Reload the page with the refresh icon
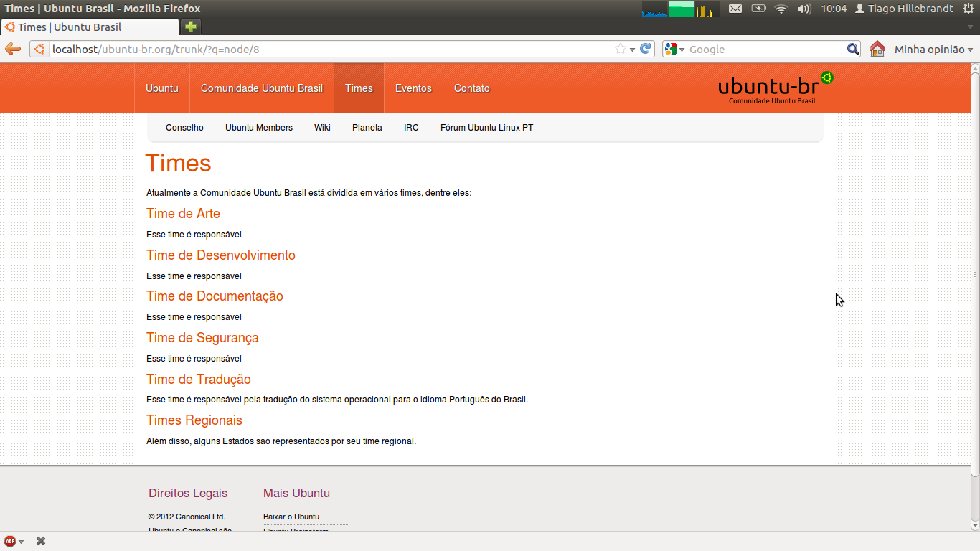This screenshot has height=551, width=980. (646, 49)
